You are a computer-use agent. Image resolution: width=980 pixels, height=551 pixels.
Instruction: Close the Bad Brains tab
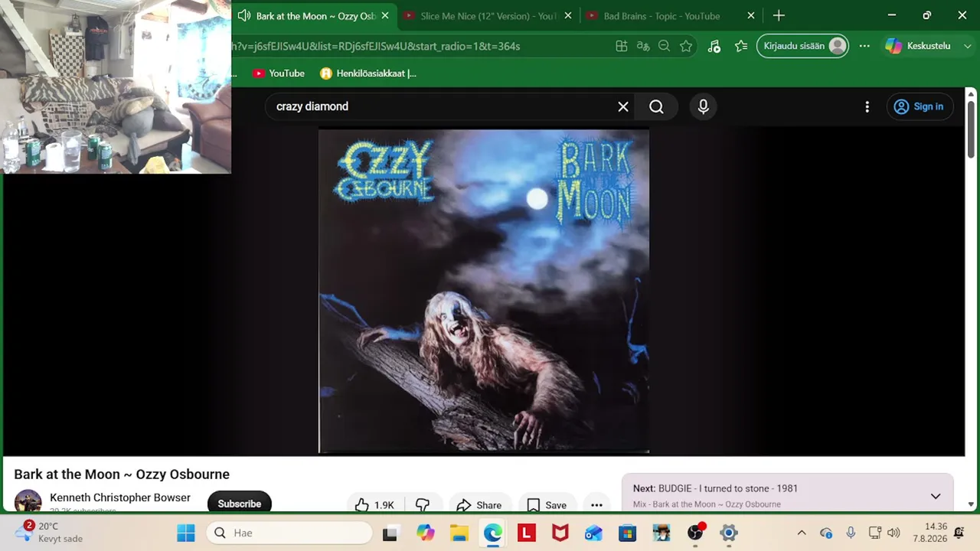[x=751, y=15]
